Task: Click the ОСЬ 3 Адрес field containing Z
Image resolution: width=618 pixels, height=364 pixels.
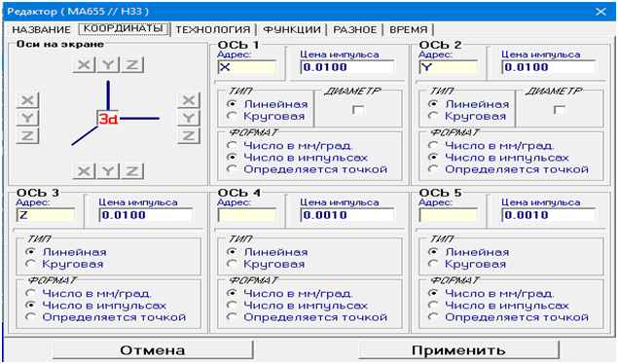Action: coord(46,215)
